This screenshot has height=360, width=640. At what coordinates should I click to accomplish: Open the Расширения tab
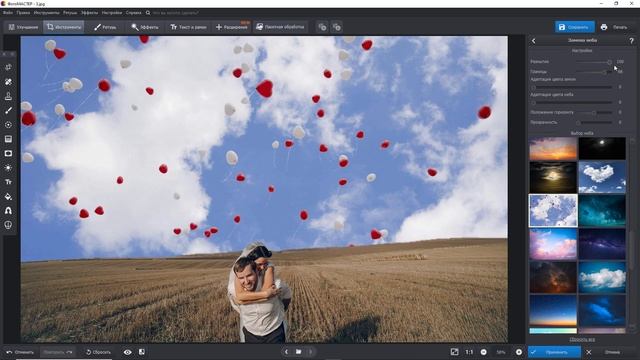pos(231,27)
